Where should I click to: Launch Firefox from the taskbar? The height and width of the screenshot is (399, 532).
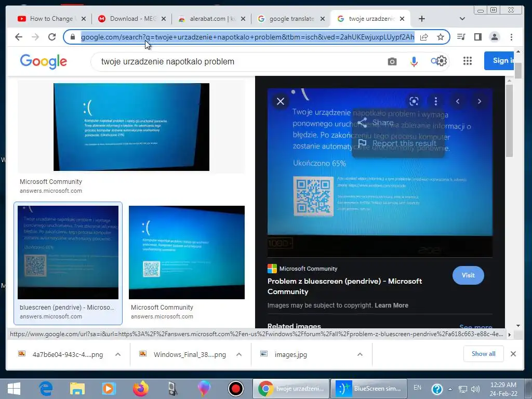click(140, 389)
